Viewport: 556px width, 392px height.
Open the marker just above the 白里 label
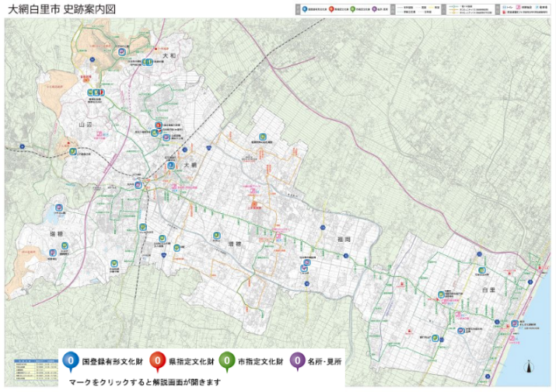pyautogui.click(x=482, y=271)
